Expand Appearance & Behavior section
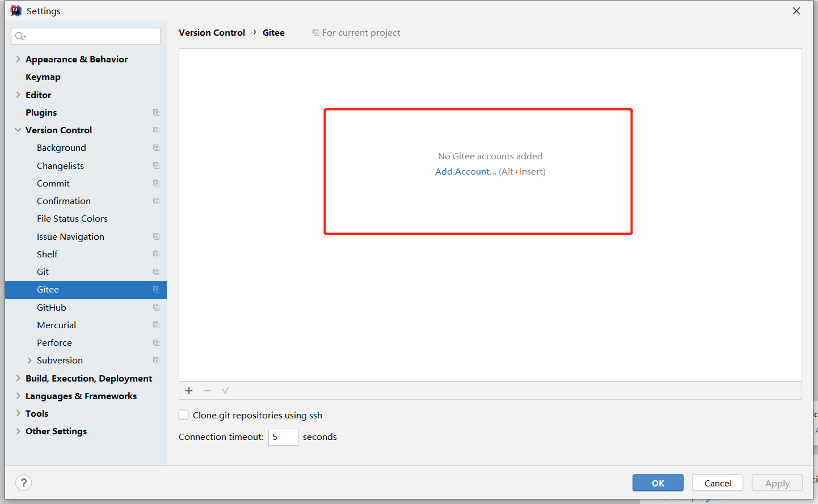 18,59
